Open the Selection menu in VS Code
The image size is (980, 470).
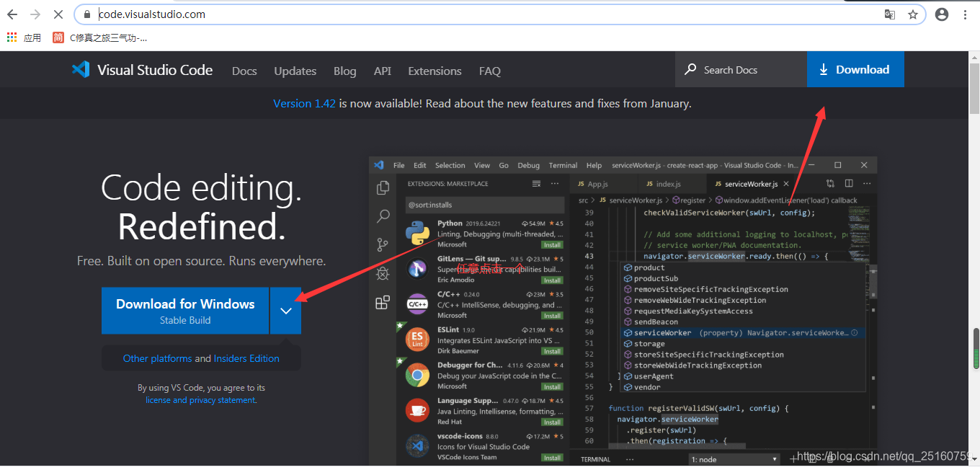[450, 165]
